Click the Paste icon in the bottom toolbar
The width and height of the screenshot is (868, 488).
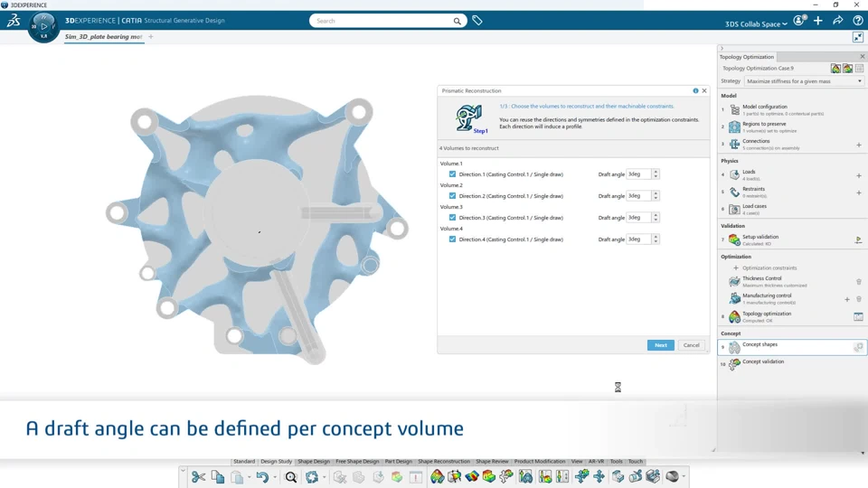[x=237, y=477]
